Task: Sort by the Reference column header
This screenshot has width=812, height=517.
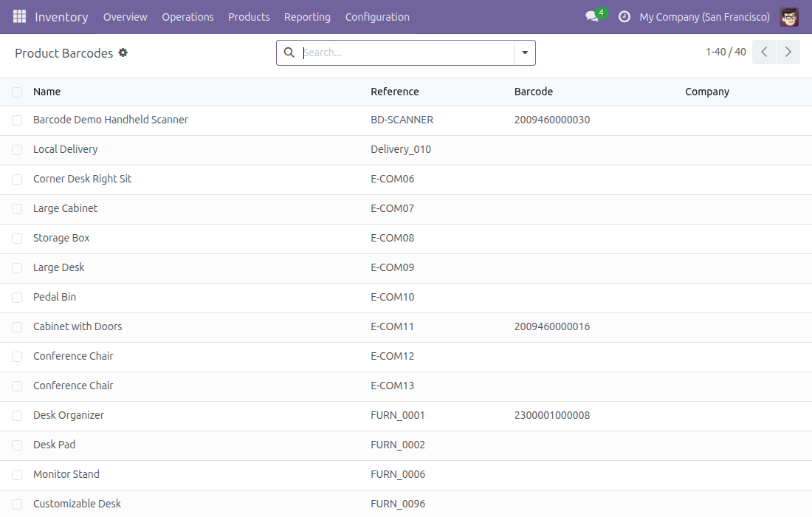Action: click(395, 92)
